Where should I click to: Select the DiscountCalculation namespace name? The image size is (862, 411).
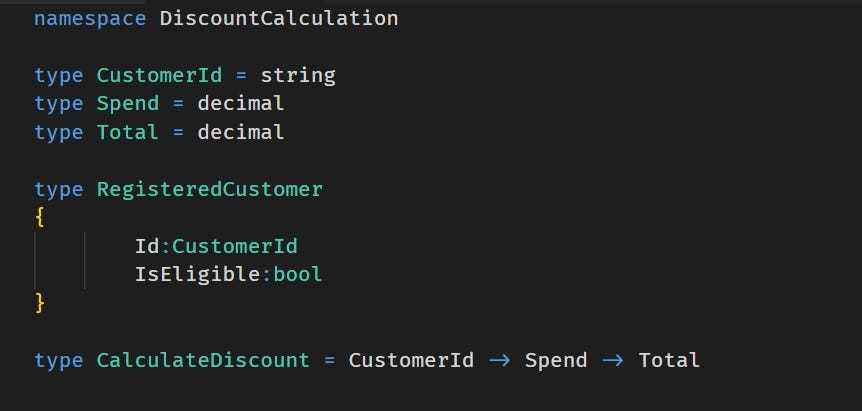coord(279,18)
